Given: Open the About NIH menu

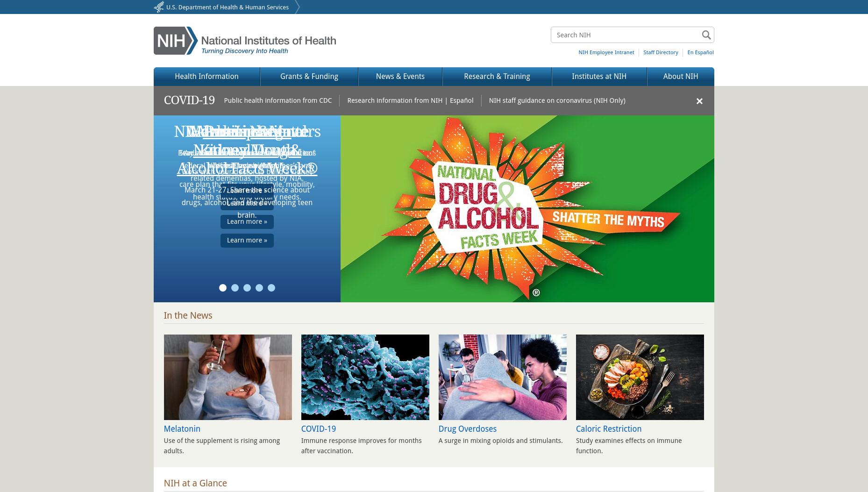Looking at the screenshot, I should point(681,77).
